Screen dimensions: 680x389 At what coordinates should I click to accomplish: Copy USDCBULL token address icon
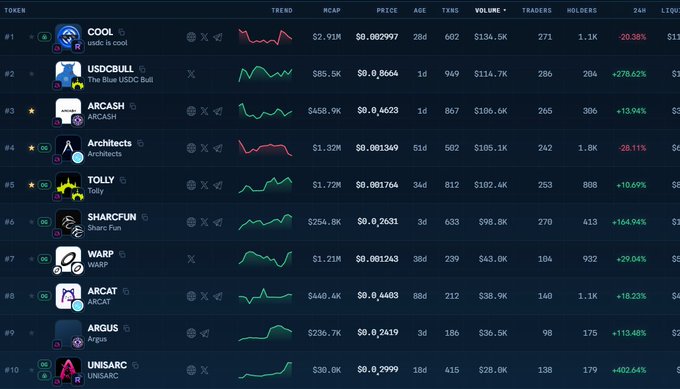click(x=142, y=69)
